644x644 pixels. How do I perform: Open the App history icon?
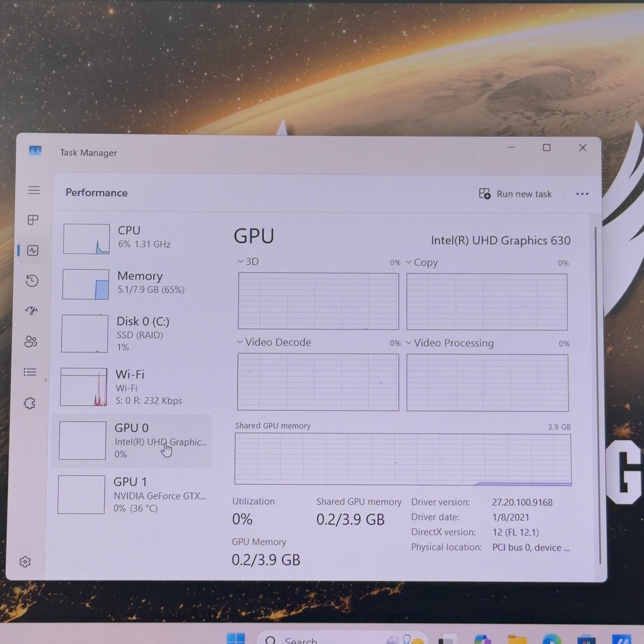click(32, 281)
